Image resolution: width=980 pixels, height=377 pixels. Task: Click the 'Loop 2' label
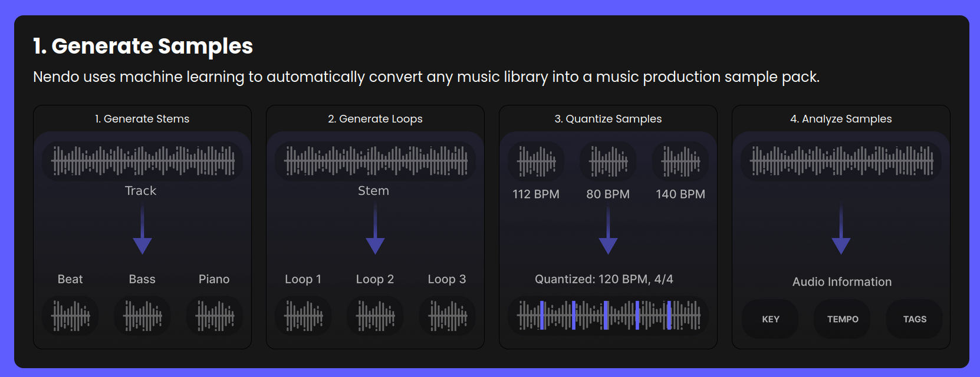375,279
